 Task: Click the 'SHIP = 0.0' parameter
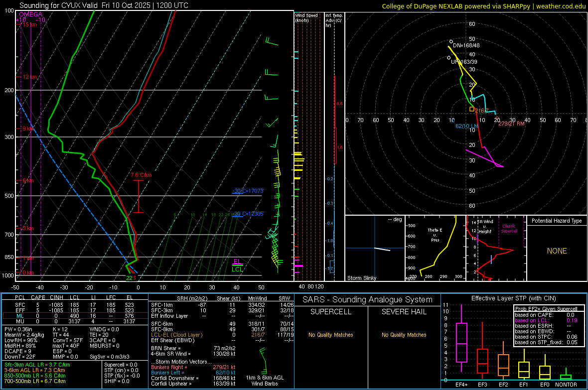coord(117,381)
